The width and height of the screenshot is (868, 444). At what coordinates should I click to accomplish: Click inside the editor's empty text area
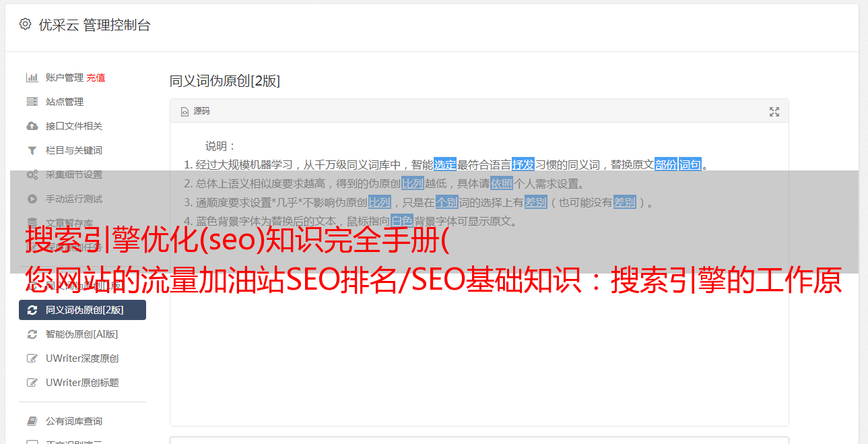(479, 350)
